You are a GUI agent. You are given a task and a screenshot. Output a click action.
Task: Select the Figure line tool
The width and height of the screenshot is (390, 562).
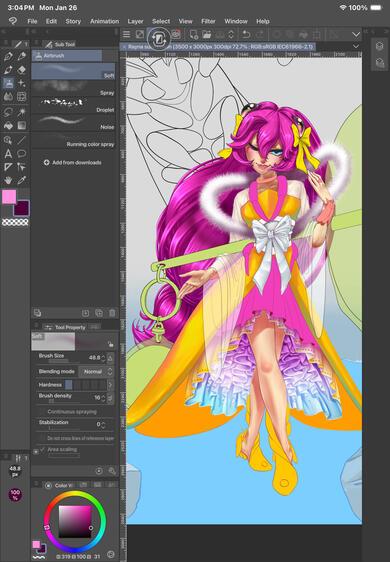click(22, 140)
